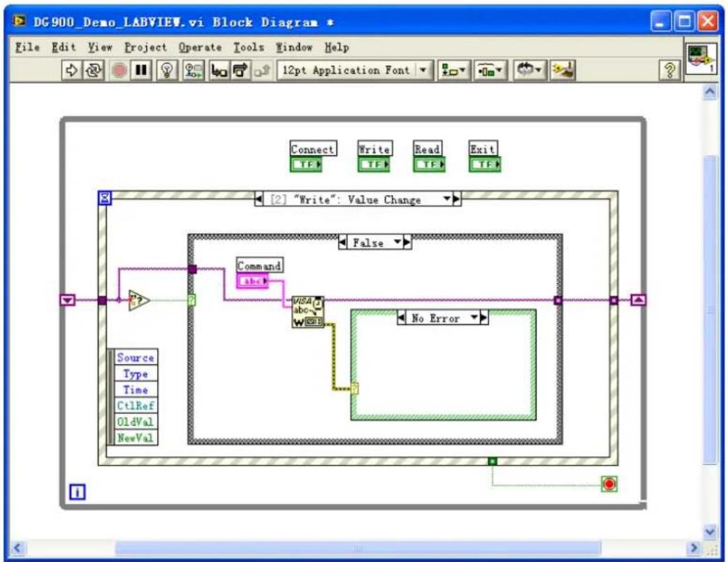The image size is (728, 562).
Task: Open the Align Objects dropdown
Action: (453, 71)
